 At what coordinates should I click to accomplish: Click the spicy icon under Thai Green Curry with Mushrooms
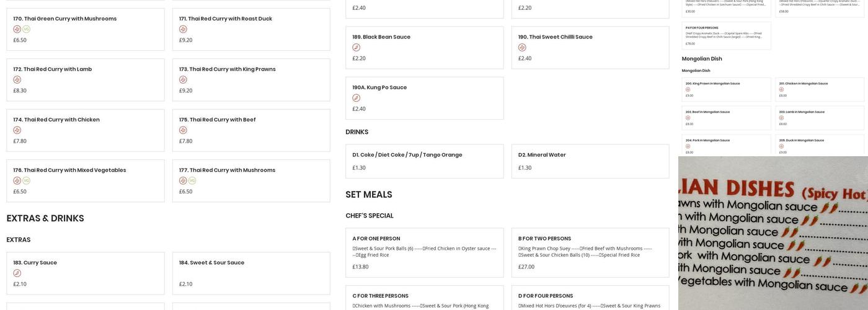pyautogui.click(x=17, y=29)
